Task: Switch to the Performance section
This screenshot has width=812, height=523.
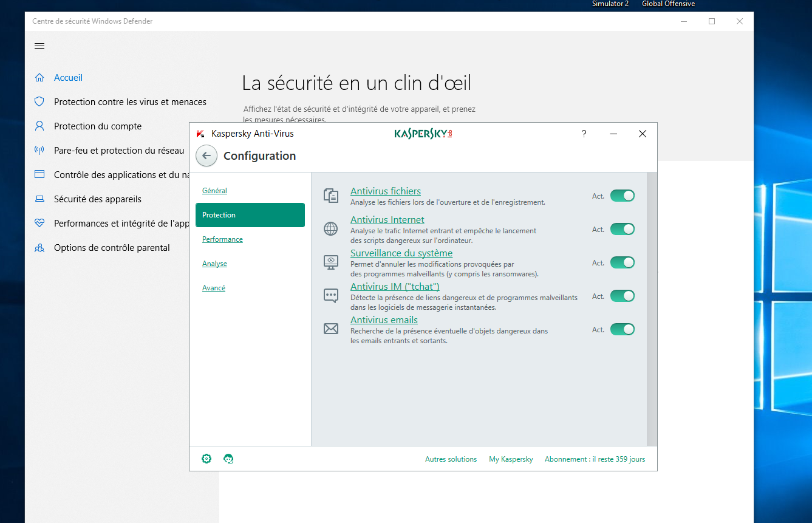Action: coord(222,239)
